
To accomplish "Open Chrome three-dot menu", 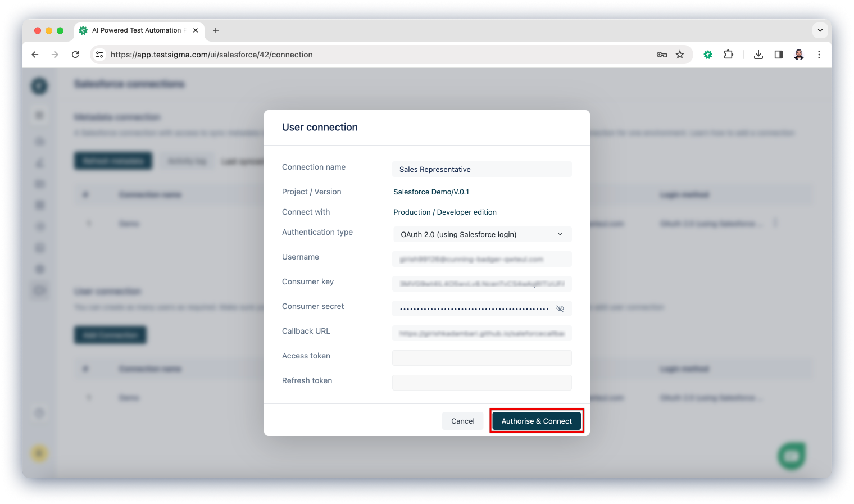I will tap(819, 55).
